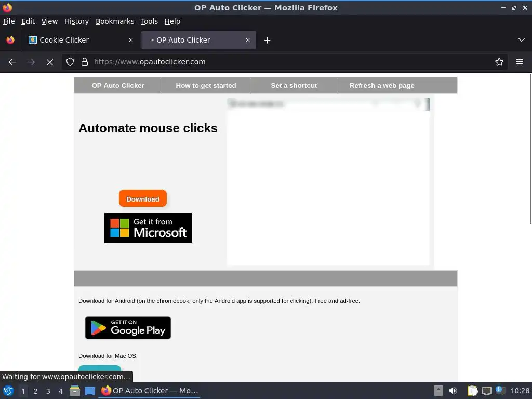The width and height of the screenshot is (532, 399).
Task: Open the volume speaker tray icon
Action: click(453, 391)
